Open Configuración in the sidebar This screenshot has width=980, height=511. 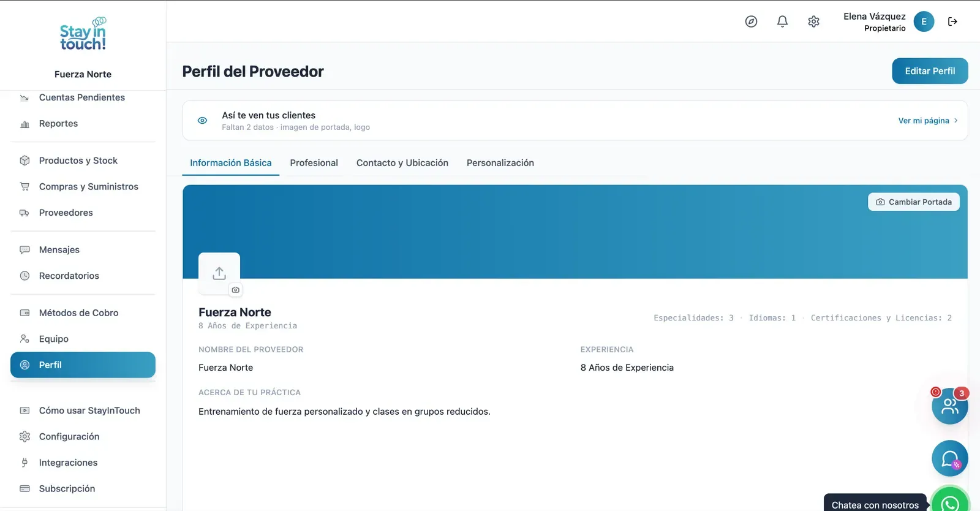83,437
